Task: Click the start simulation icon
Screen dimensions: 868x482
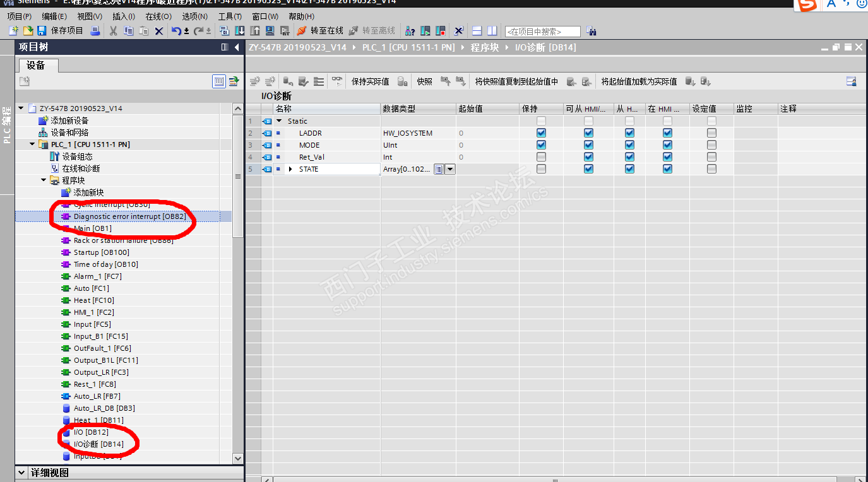Action: [270, 31]
